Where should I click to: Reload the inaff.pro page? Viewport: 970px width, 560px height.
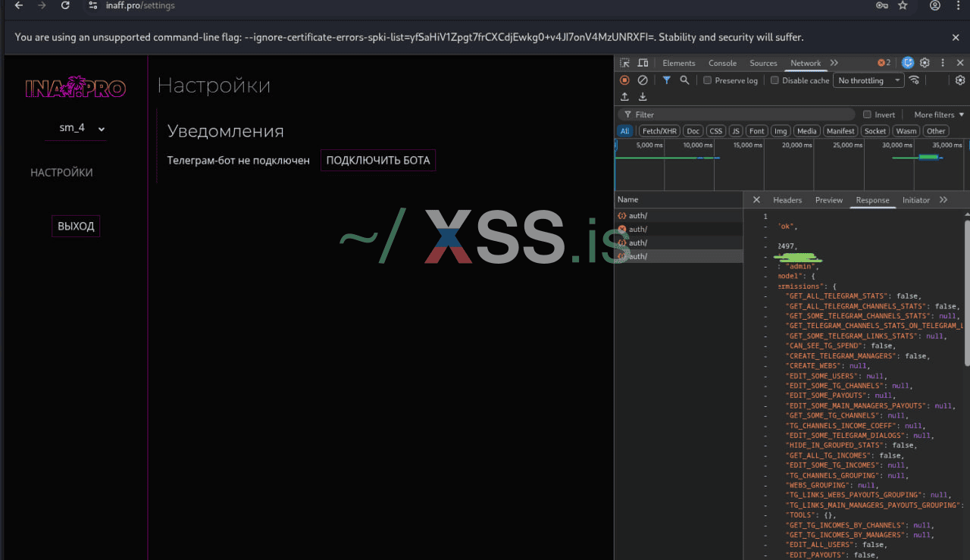pos(65,5)
